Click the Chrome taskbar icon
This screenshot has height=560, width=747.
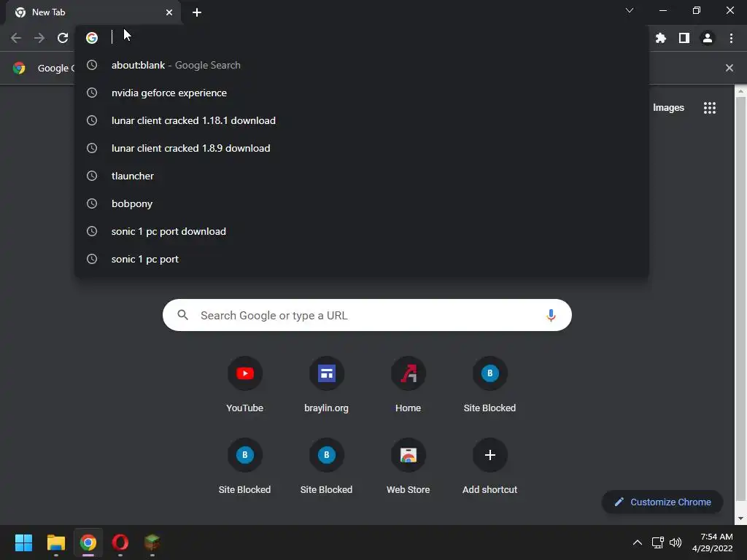coord(88,542)
